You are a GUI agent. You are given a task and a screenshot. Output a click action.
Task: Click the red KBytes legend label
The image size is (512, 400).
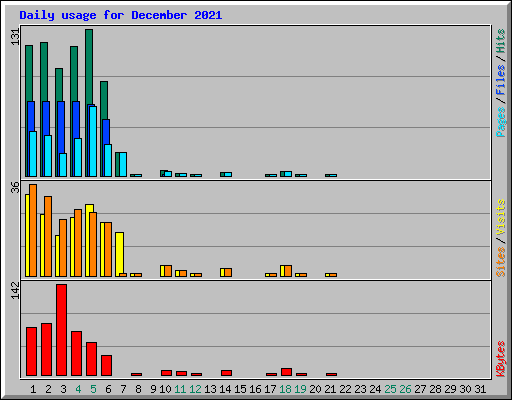tap(501, 359)
